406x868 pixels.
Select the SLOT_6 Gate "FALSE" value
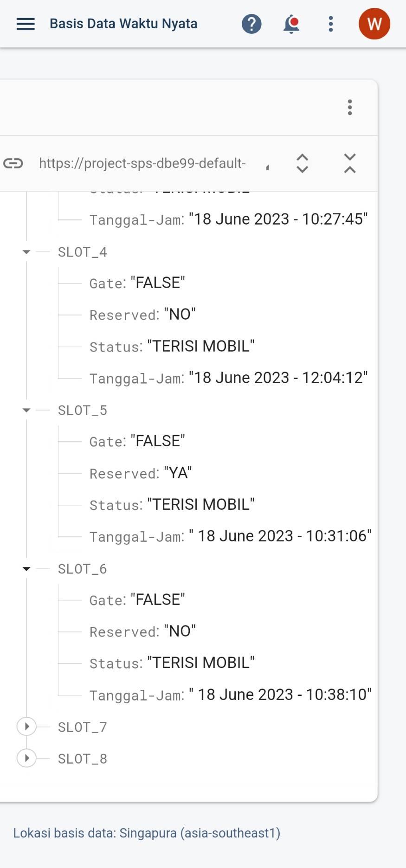click(x=158, y=599)
